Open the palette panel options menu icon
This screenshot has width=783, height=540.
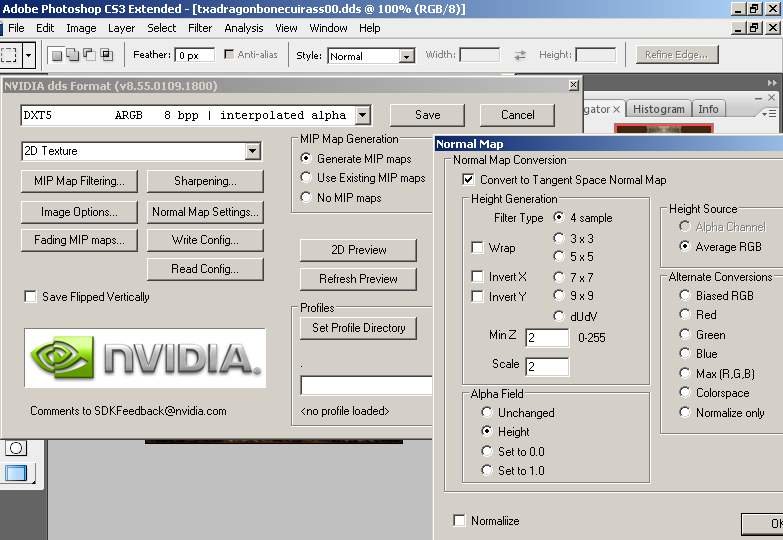[x=769, y=114]
